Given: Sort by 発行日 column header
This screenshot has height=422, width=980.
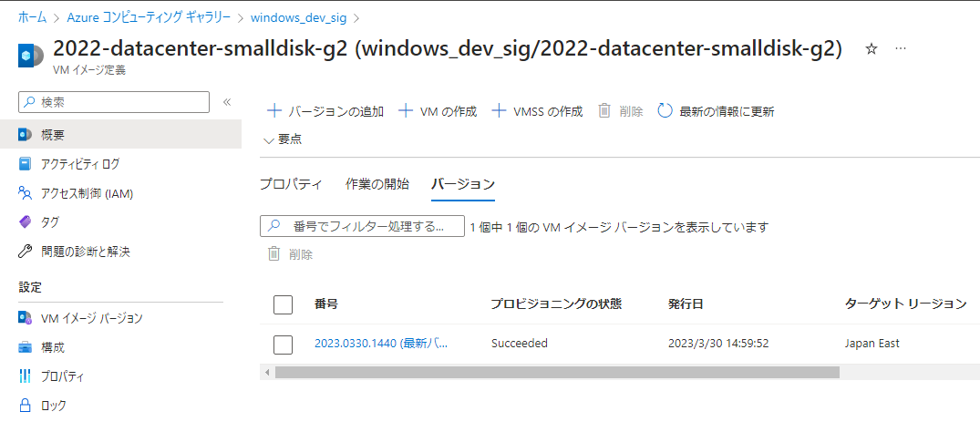Looking at the screenshot, I should point(686,304).
